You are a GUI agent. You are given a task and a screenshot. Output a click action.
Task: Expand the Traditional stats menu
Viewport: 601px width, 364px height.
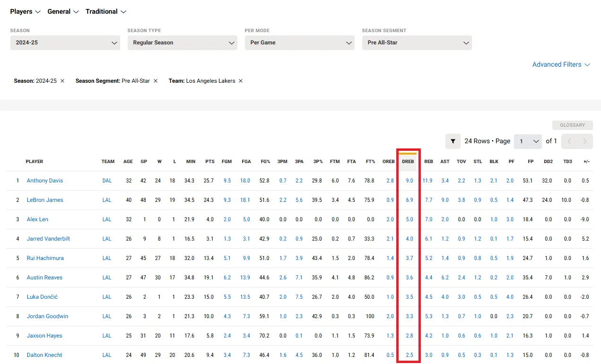(x=106, y=11)
